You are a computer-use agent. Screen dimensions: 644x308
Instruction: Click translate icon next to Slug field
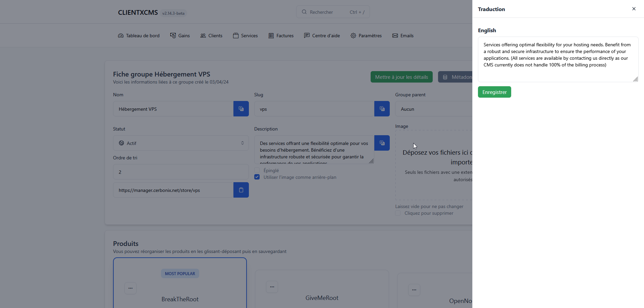click(382, 109)
